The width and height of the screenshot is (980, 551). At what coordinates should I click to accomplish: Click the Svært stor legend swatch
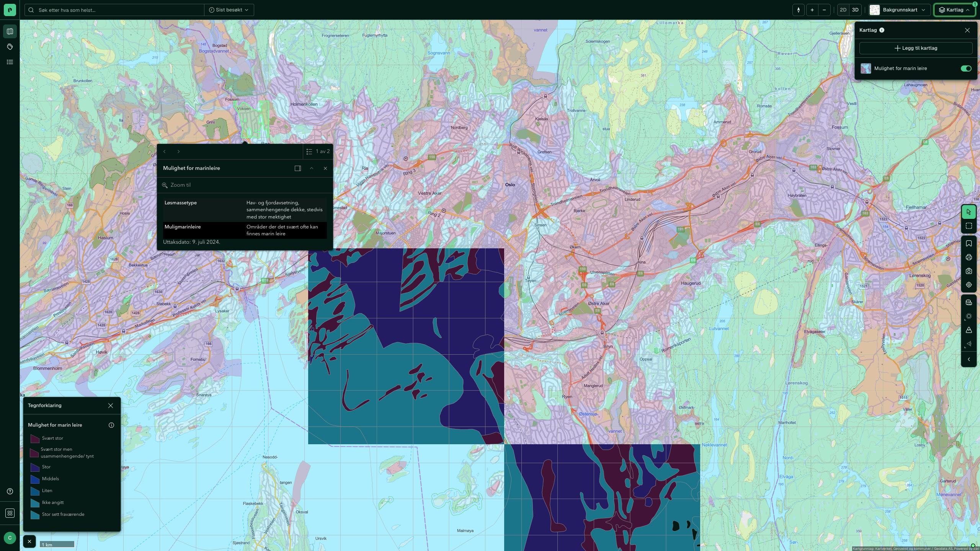pyautogui.click(x=35, y=439)
